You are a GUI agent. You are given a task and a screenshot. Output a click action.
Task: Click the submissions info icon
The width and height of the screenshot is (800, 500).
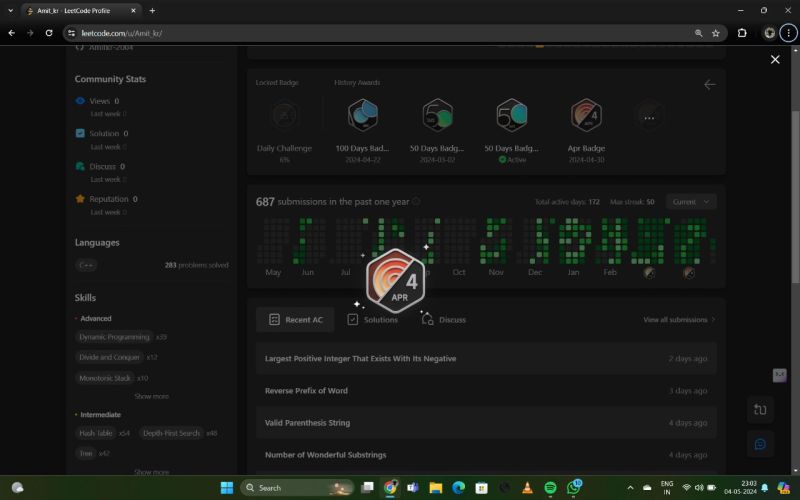[416, 202]
